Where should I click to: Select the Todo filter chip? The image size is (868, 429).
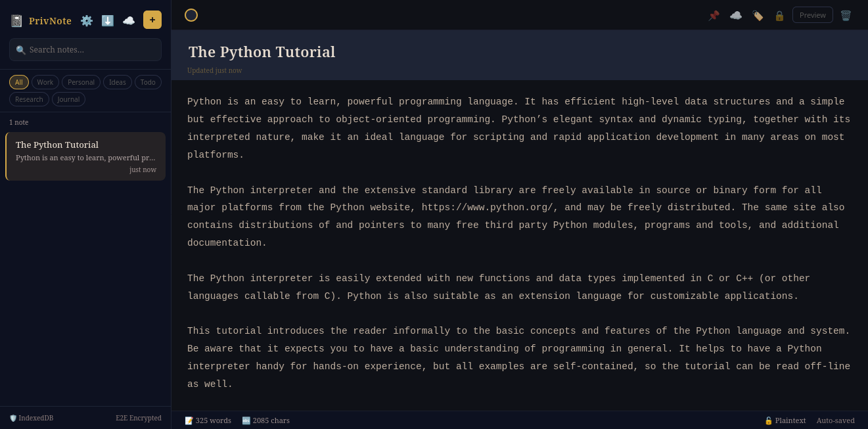click(x=148, y=82)
